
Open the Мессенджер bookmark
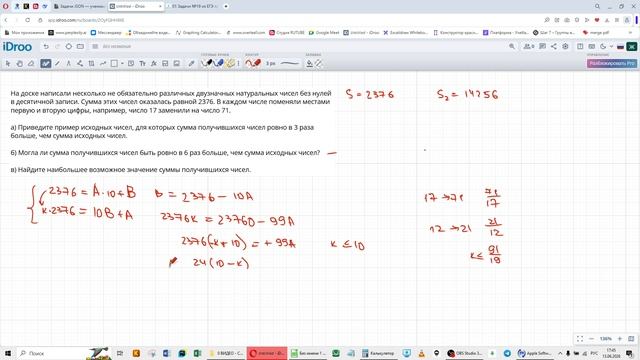click(x=106, y=33)
